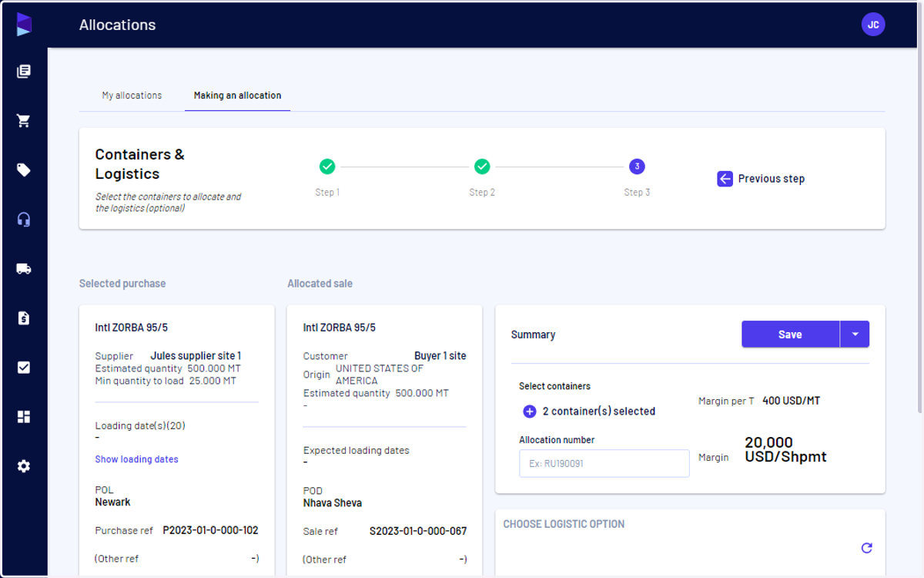This screenshot has width=924, height=578.
Task: Open the truck logistics sidebar icon
Action: 24,269
